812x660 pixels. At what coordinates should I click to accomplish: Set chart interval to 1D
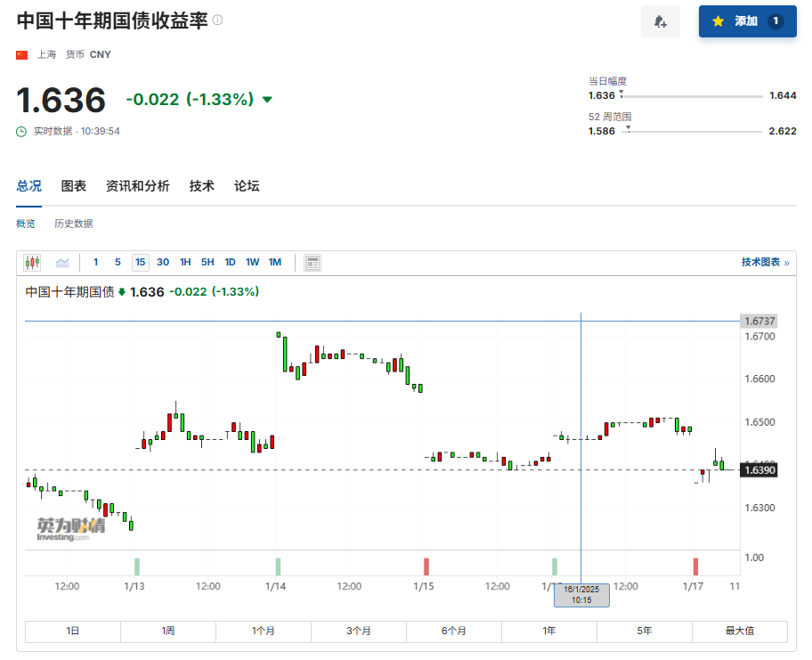pyautogui.click(x=230, y=262)
